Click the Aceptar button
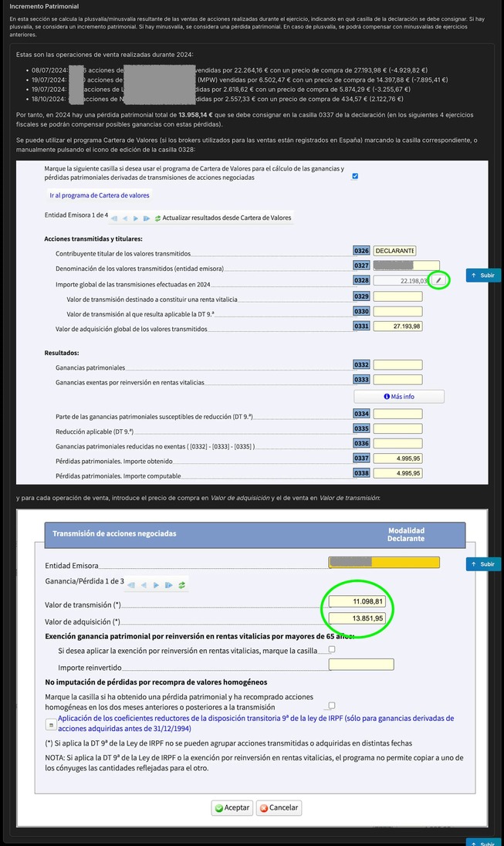The height and width of the screenshot is (846, 504). [x=232, y=807]
